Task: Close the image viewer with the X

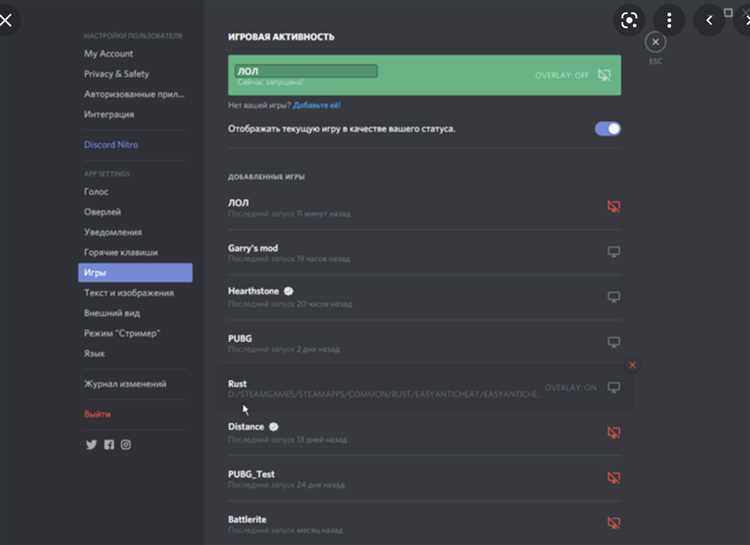Action: tap(6, 20)
